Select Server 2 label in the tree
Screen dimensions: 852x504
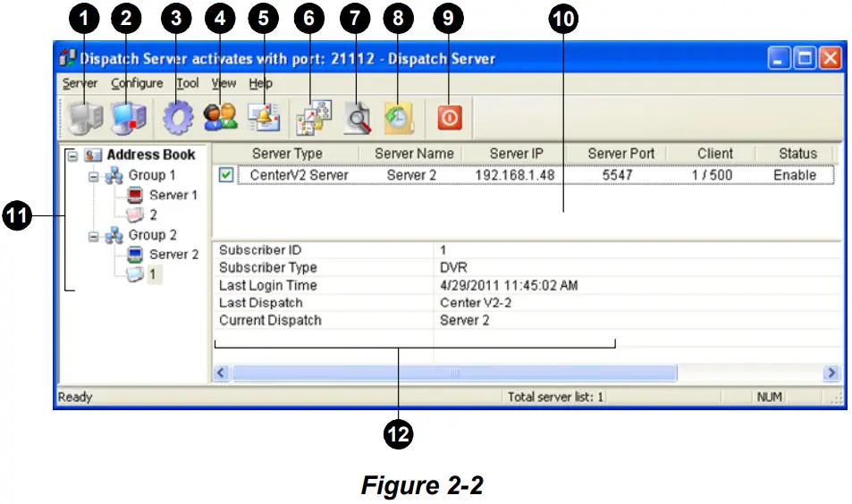(x=173, y=255)
